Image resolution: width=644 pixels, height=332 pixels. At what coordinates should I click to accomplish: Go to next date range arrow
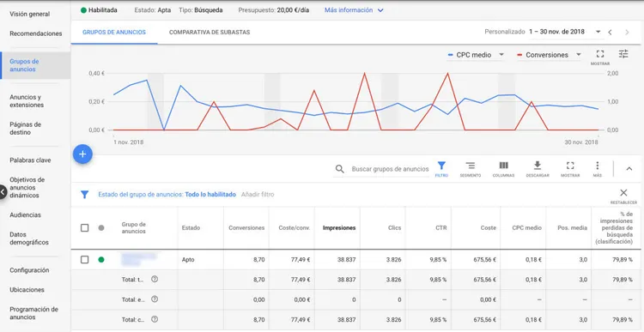627,32
